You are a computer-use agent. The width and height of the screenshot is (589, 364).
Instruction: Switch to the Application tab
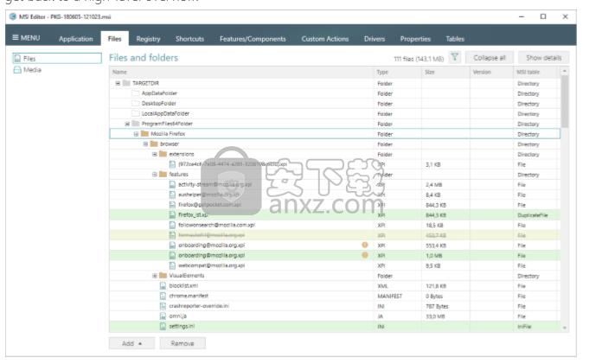pyautogui.click(x=76, y=39)
